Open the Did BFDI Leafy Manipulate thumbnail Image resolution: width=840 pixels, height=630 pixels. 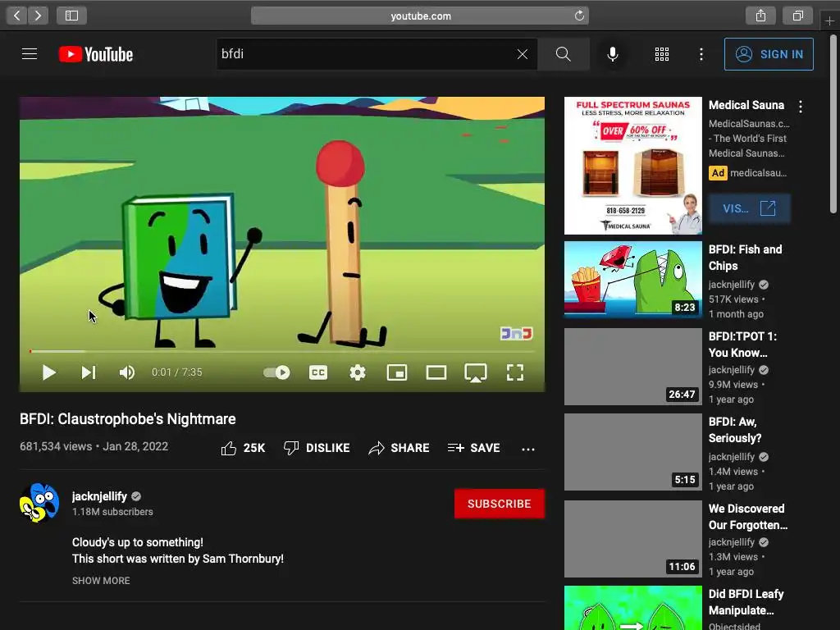[x=632, y=608]
